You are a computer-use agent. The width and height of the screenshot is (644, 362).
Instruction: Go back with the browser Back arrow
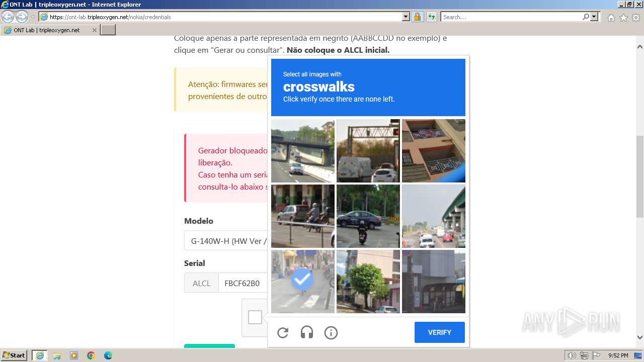pos(8,17)
